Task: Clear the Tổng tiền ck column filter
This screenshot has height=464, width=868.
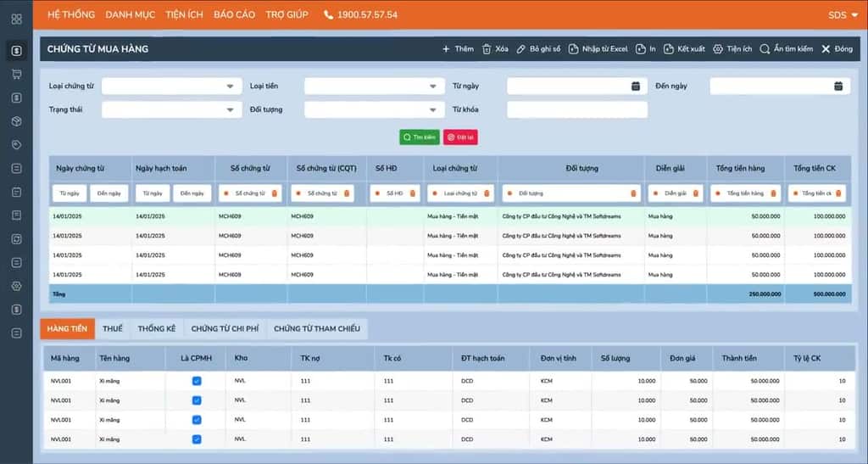Action: click(838, 193)
